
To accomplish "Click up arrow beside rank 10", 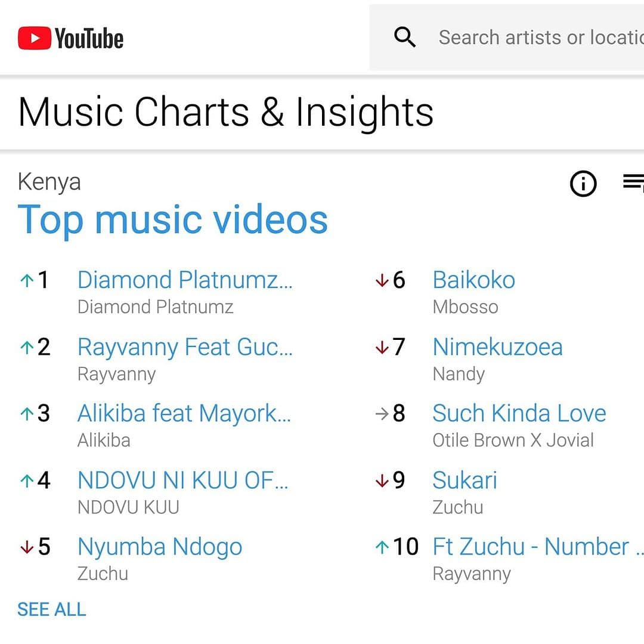I will click(382, 547).
